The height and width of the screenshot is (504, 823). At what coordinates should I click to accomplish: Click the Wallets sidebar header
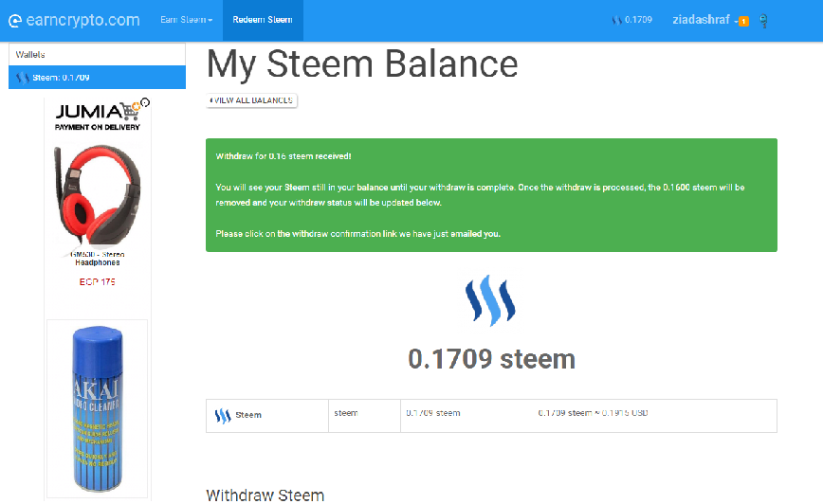pyautogui.click(x=97, y=55)
